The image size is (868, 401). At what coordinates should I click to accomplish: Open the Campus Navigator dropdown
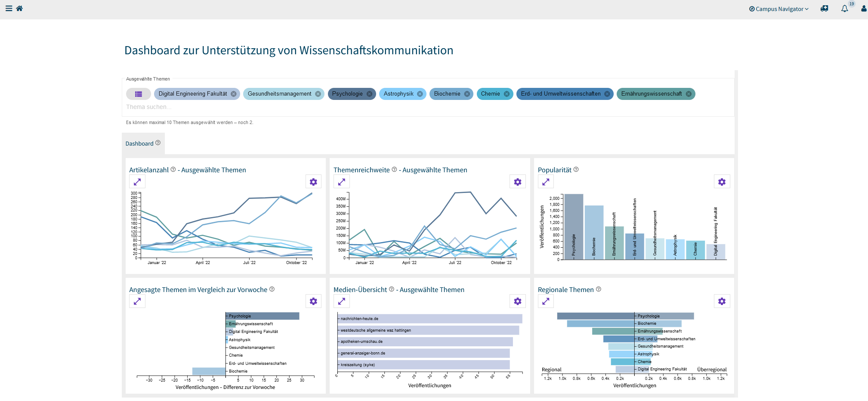pyautogui.click(x=779, y=9)
